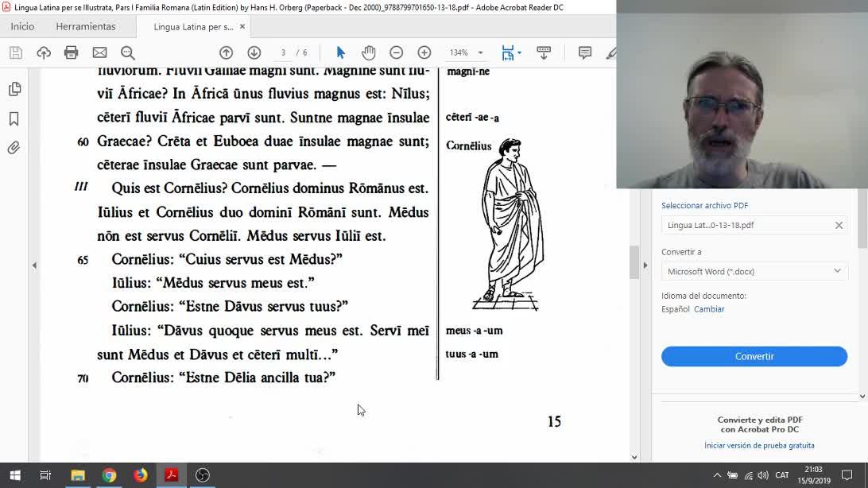Click the Cambiar language link
868x488 pixels.
pyautogui.click(x=709, y=309)
